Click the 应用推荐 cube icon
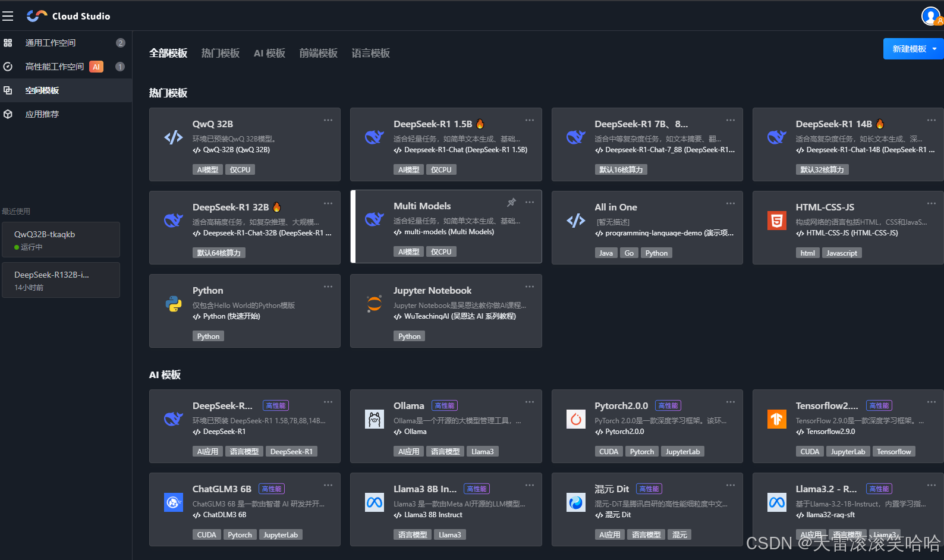This screenshot has width=944, height=560. click(8, 114)
